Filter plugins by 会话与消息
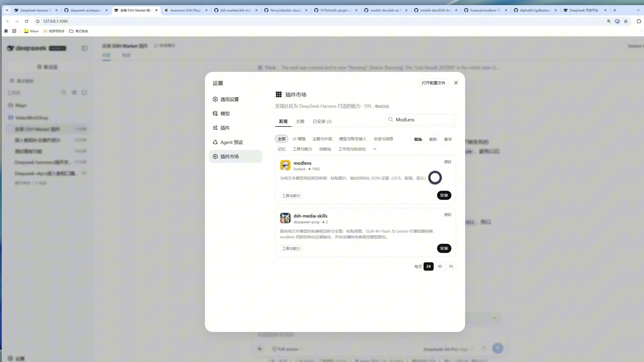The height and width of the screenshot is (362, 644). tap(383, 139)
